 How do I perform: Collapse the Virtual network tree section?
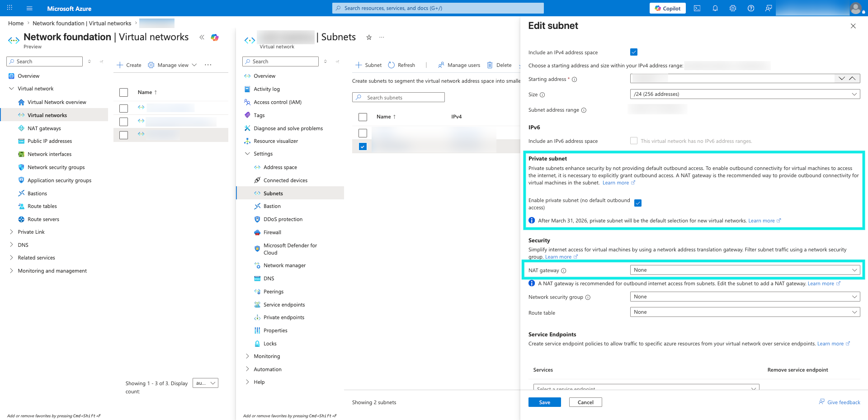click(11, 89)
